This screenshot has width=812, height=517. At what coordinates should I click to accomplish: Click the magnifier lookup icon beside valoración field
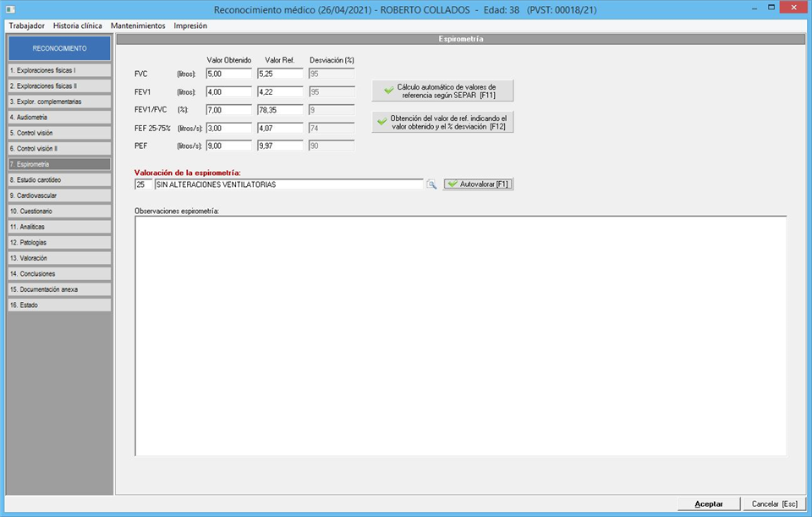click(x=431, y=184)
